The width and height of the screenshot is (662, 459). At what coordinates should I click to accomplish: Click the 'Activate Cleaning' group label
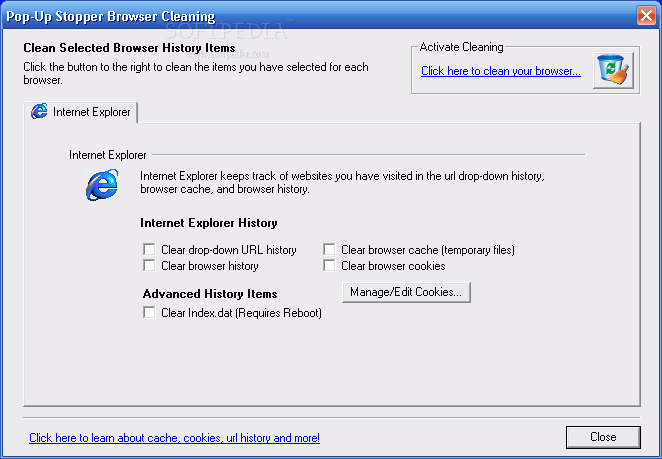coord(461,47)
